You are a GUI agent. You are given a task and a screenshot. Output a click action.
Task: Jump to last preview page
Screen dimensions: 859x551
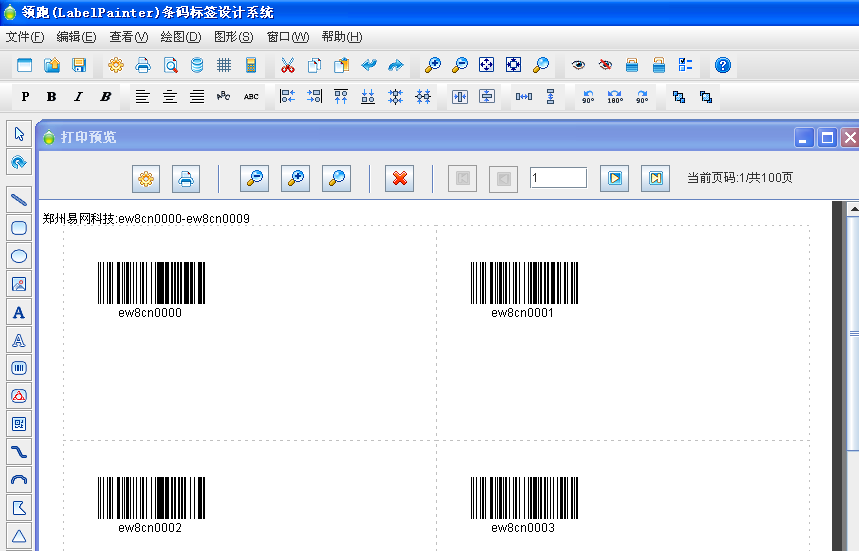tap(655, 178)
